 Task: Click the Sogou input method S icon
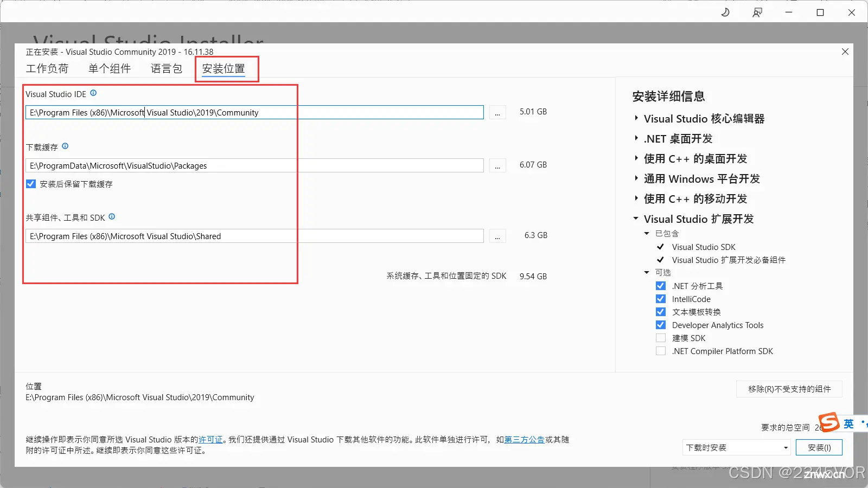(x=829, y=422)
